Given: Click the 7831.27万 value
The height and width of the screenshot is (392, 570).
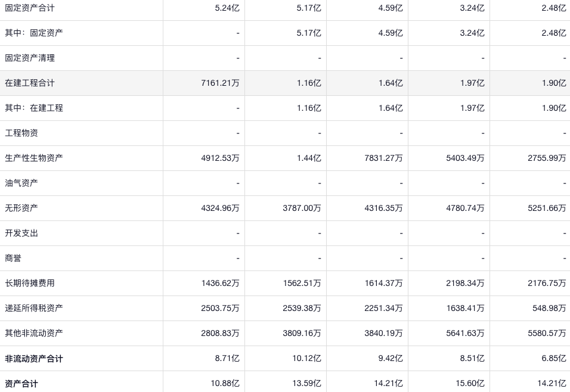Looking at the screenshot, I should pos(383,158).
